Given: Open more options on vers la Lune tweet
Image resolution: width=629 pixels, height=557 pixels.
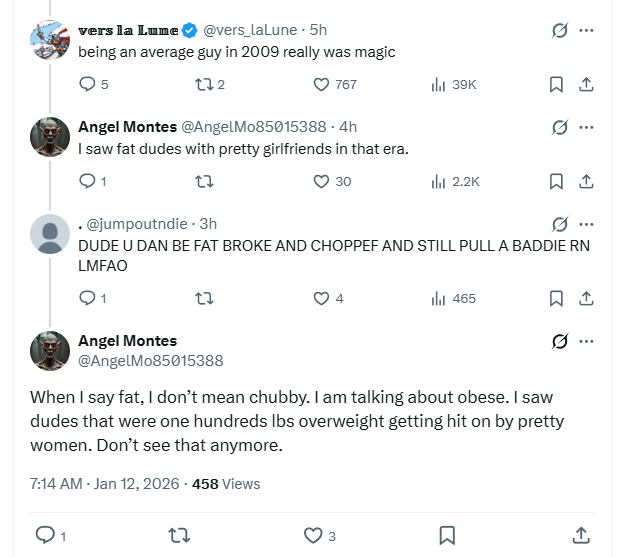Looking at the screenshot, I should [587, 30].
